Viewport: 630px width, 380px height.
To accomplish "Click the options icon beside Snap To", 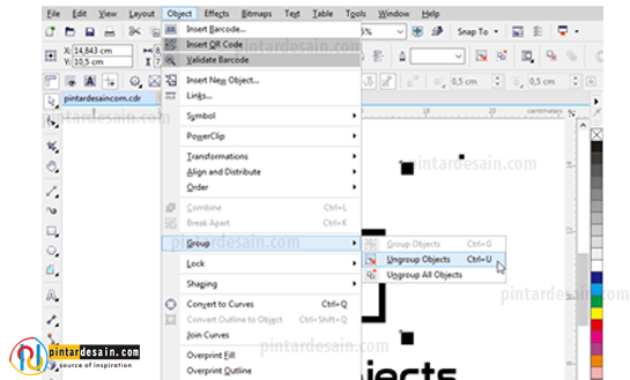I will pyautogui.click(x=537, y=31).
